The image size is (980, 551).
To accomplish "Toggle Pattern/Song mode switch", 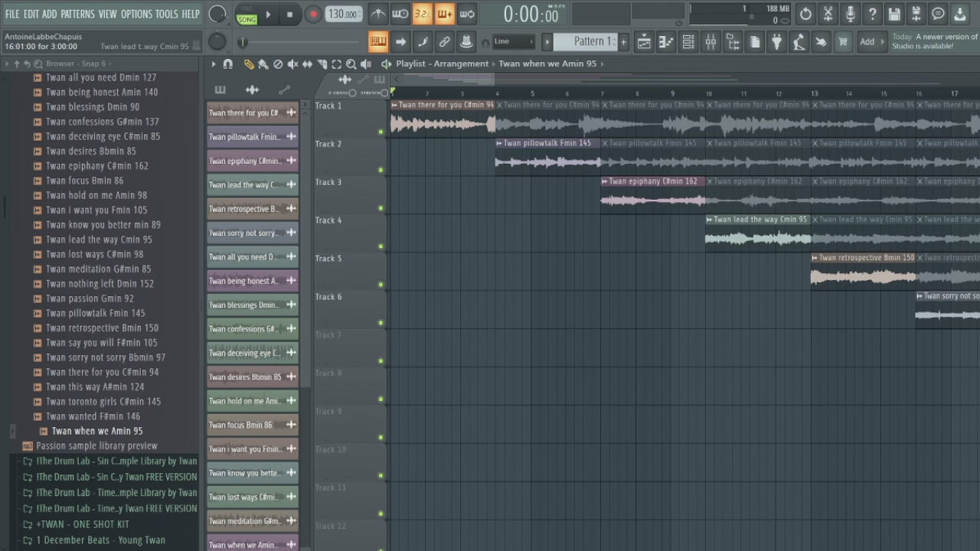I will click(247, 14).
